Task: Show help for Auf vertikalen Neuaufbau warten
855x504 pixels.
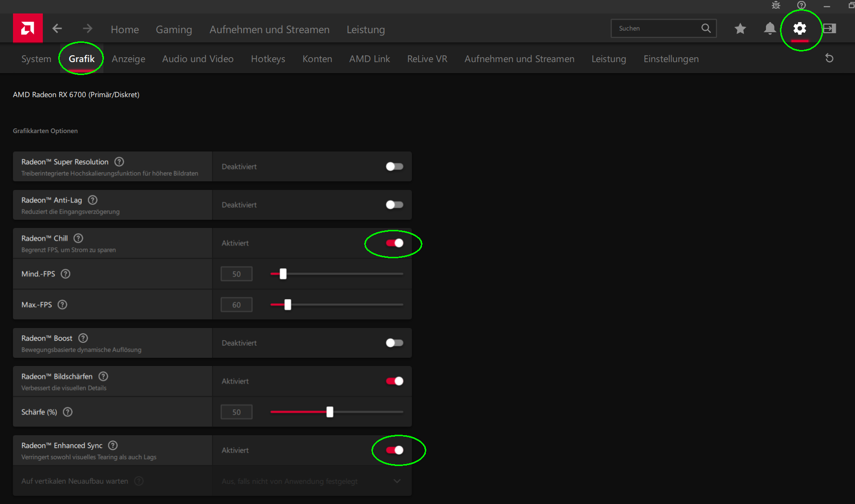Action: pyautogui.click(x=139, y=481)
